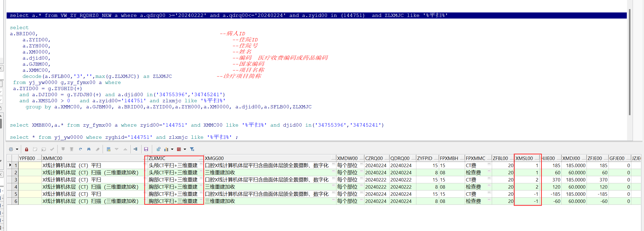This screenshot has width=644, height=231.
Task: Click the 'from yj_yw0000 g,zy_fymx00 a where' line
Action: click(x=67, y=82)
